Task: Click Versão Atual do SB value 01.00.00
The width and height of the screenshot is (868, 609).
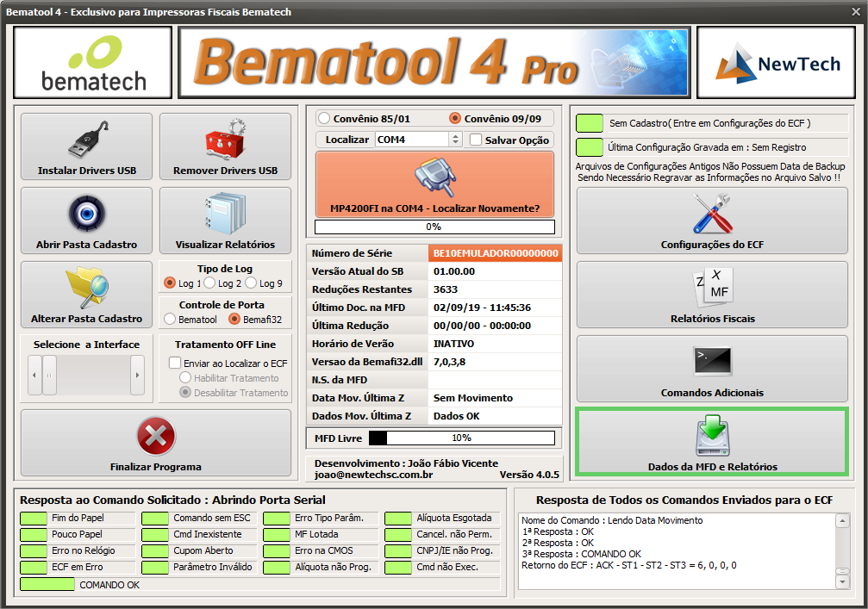Action: point(454,271)
